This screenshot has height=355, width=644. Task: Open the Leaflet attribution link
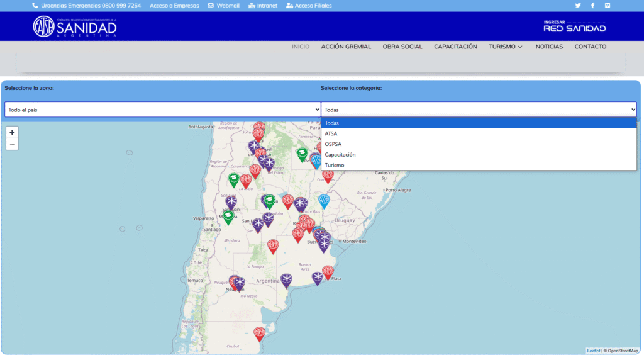(x=594, y=351)
